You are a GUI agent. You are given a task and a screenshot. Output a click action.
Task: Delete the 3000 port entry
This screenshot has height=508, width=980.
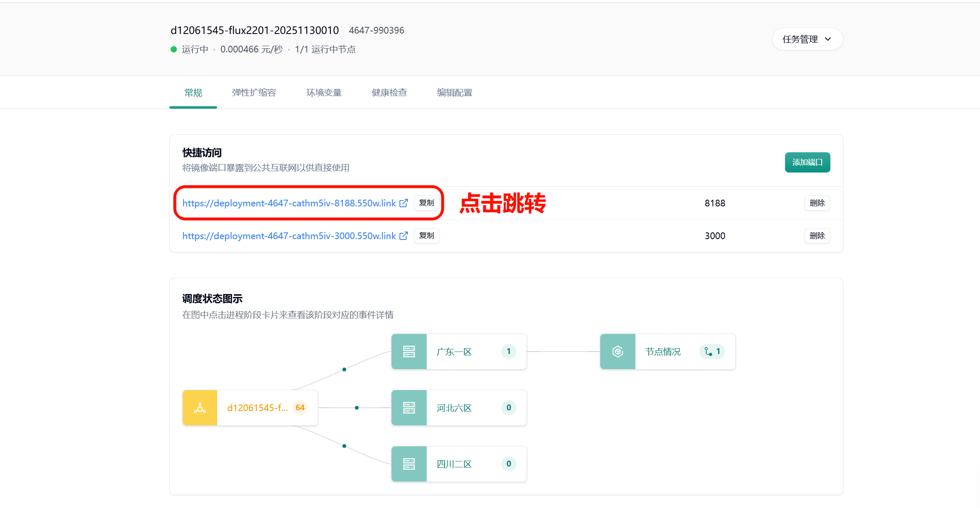(817, 236)
